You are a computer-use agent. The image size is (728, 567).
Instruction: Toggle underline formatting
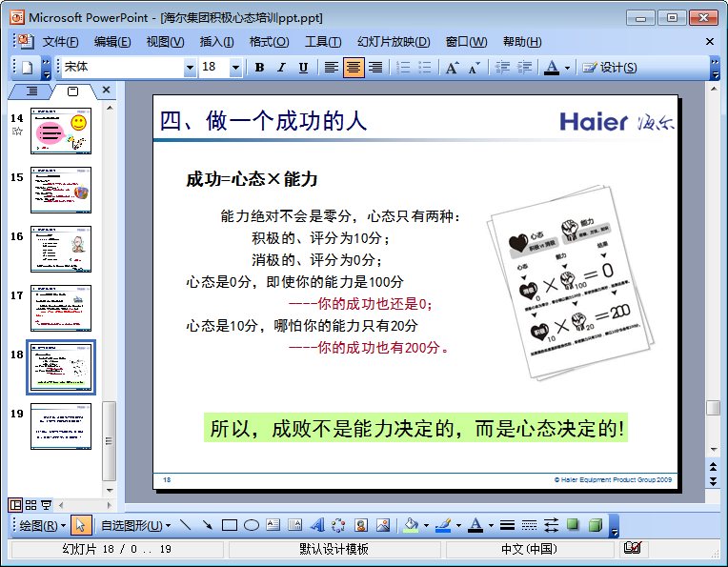[303, 68]
